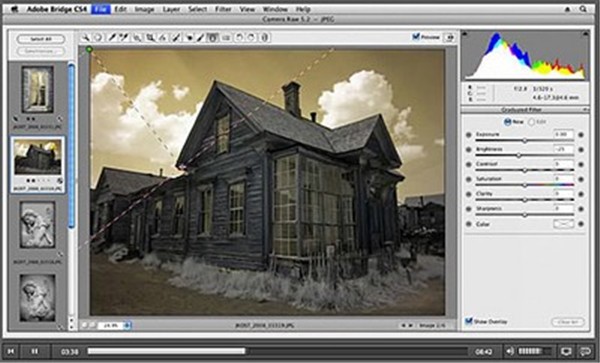Click the plus button right of Color
The image size is (600, 363).
point(581,224)
